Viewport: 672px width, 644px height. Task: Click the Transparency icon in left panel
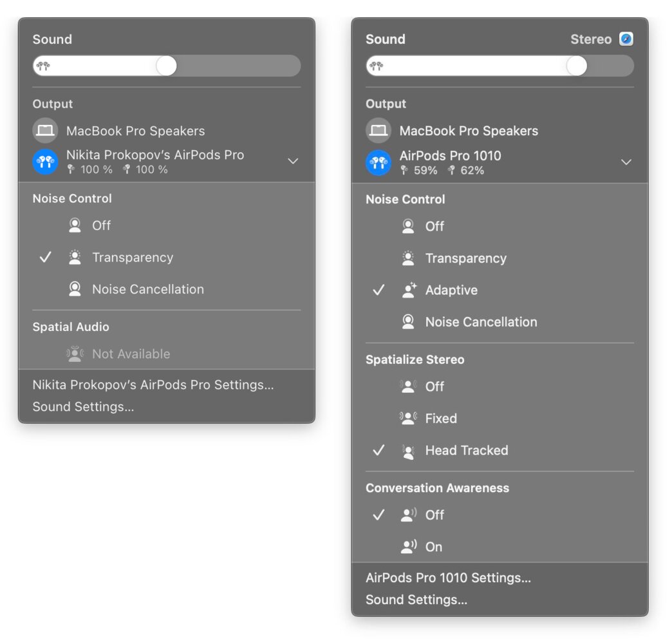point(75,257)
